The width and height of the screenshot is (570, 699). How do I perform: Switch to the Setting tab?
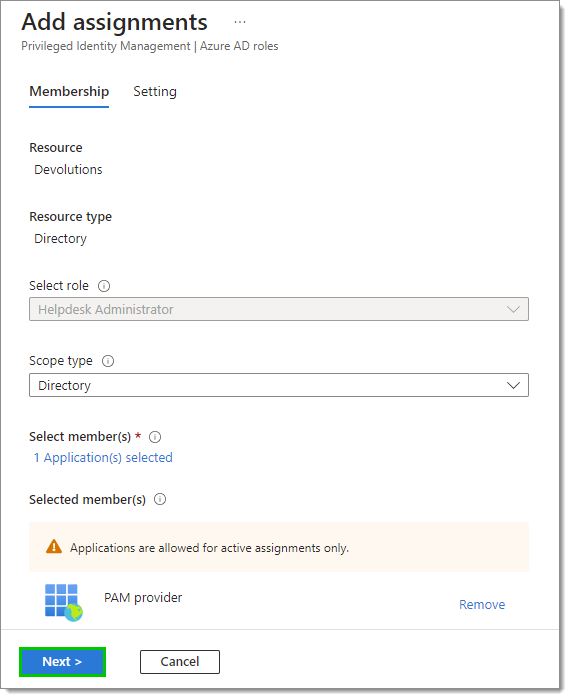click(x=155, y=92)
